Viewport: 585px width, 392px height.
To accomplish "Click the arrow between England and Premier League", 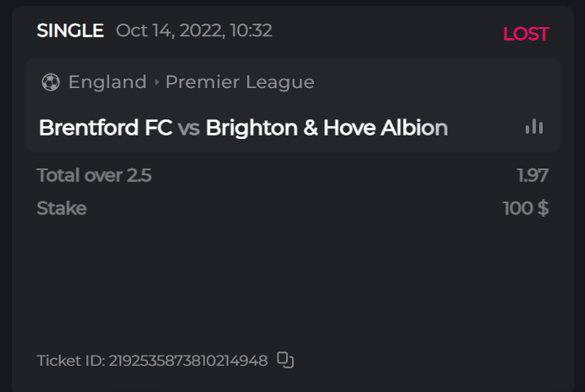I will pyautogui.click(x=157, y=82).
